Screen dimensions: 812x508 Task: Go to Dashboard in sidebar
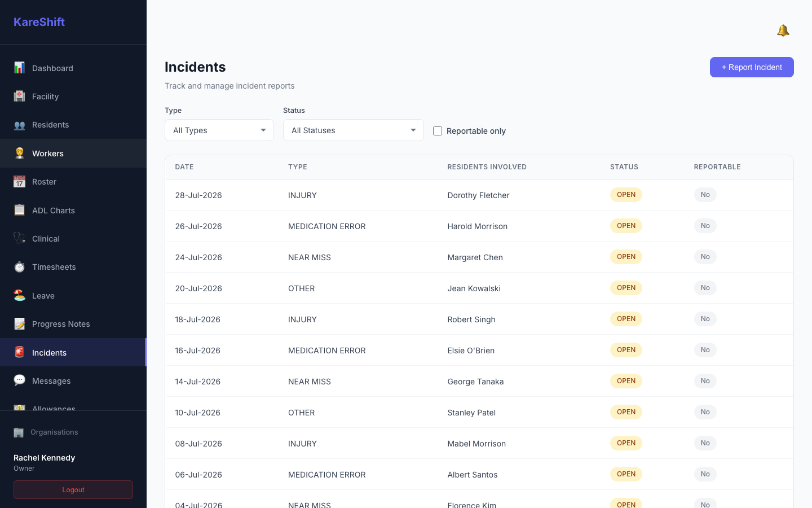pos(73,68)
